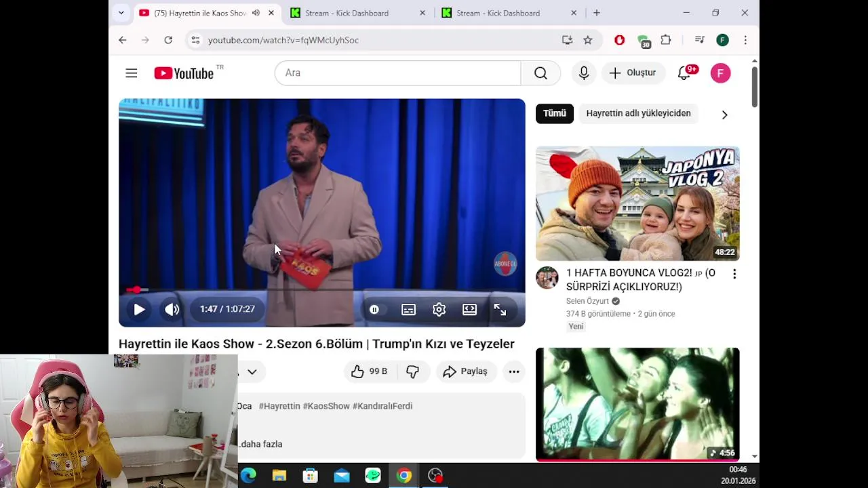
Task: Enter fullscreen video mode
Action: (500, 310)
